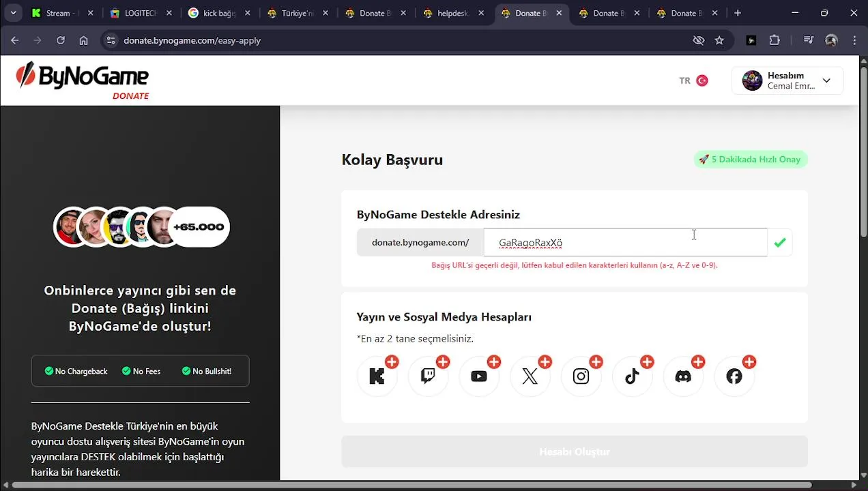Add Kick streaming account

[377, 376]
